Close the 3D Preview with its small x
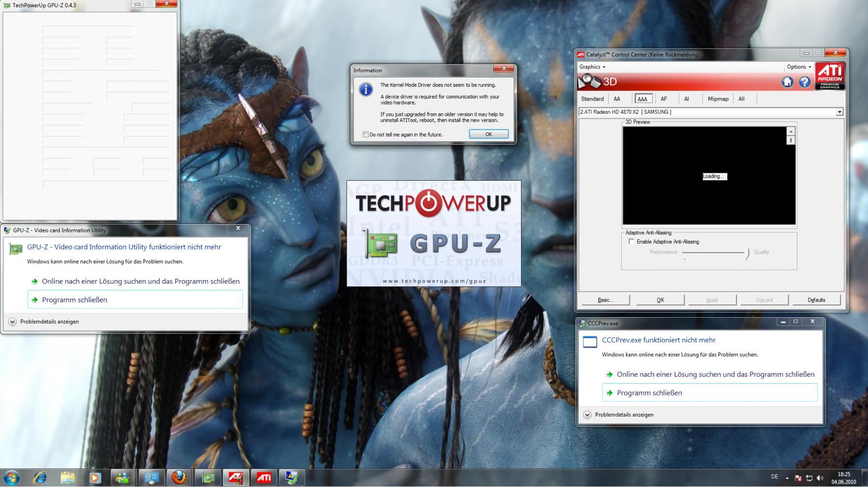 pos(791,131)
